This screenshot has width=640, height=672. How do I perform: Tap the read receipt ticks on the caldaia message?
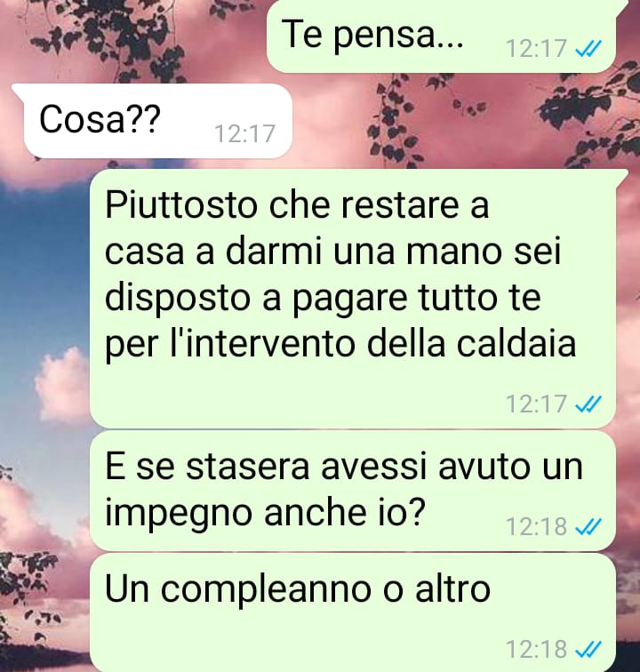(x=588, y=404)
